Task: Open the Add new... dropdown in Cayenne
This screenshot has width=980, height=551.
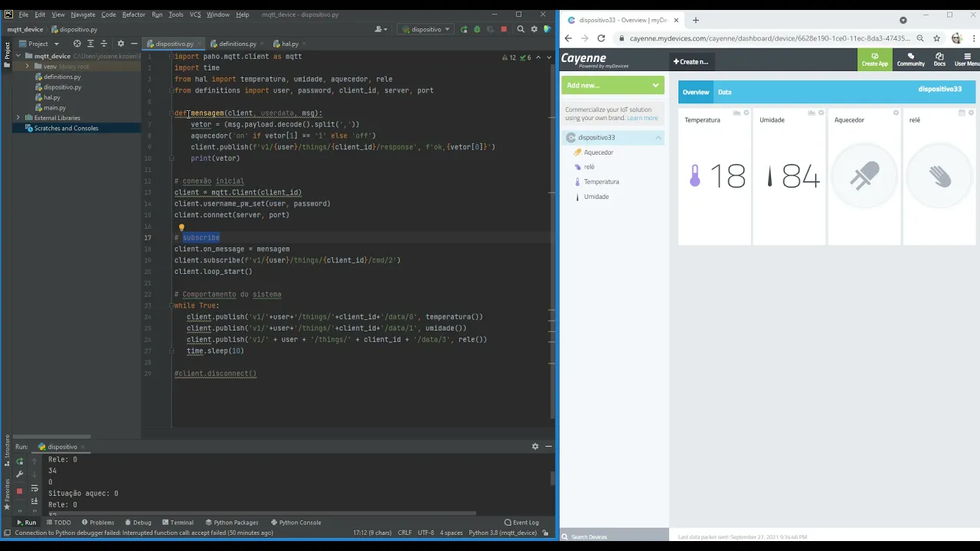Action: (x=612, y=85)
